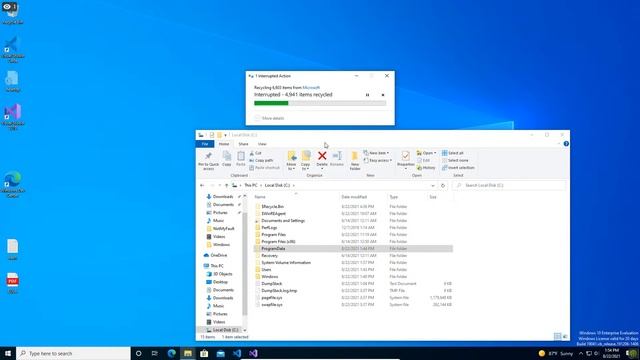This screenshot has width=640, height=360.
Task: Expand More details in the Interrupted Action dialog
Action: (269, 118)
